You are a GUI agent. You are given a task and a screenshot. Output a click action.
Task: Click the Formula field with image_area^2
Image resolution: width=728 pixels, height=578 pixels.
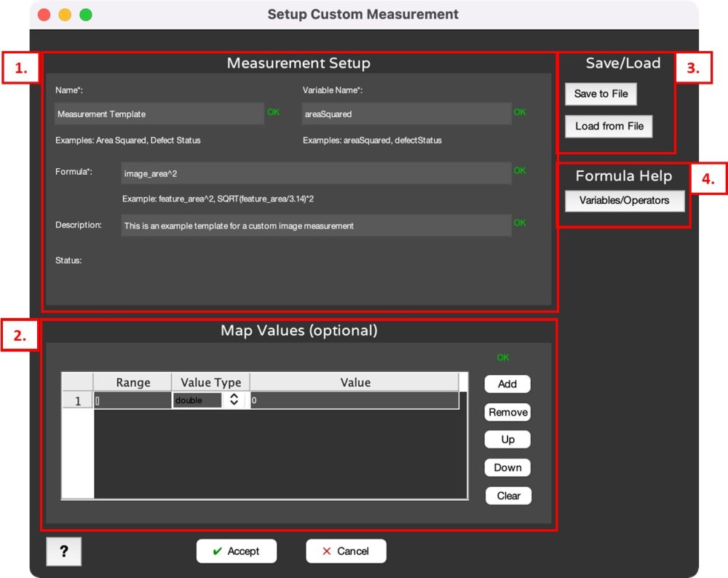click(316, 173)
